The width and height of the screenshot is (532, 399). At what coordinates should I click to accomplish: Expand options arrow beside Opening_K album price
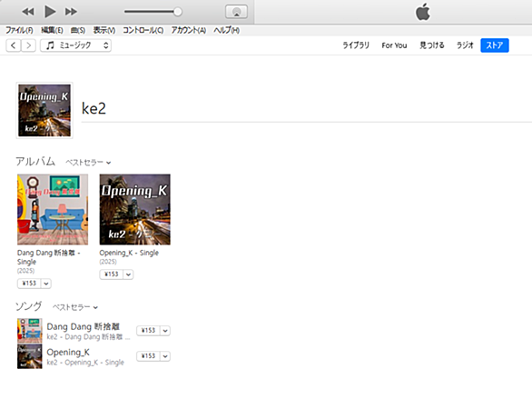(x=128, y=274)
